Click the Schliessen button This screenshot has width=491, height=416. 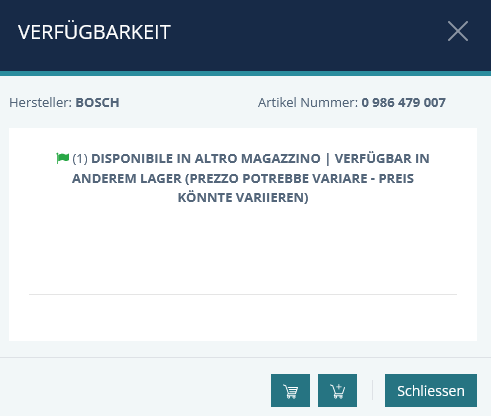point(431,390)
